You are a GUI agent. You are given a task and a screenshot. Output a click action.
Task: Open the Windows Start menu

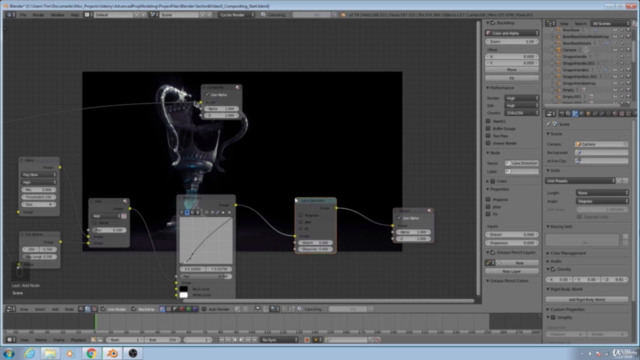coord(9,353)
